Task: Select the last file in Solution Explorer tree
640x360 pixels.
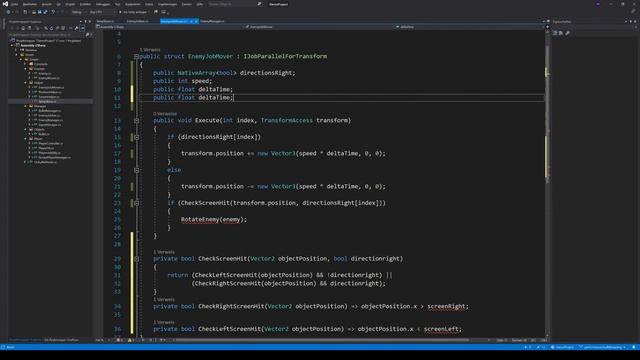Action: [45, 162]
